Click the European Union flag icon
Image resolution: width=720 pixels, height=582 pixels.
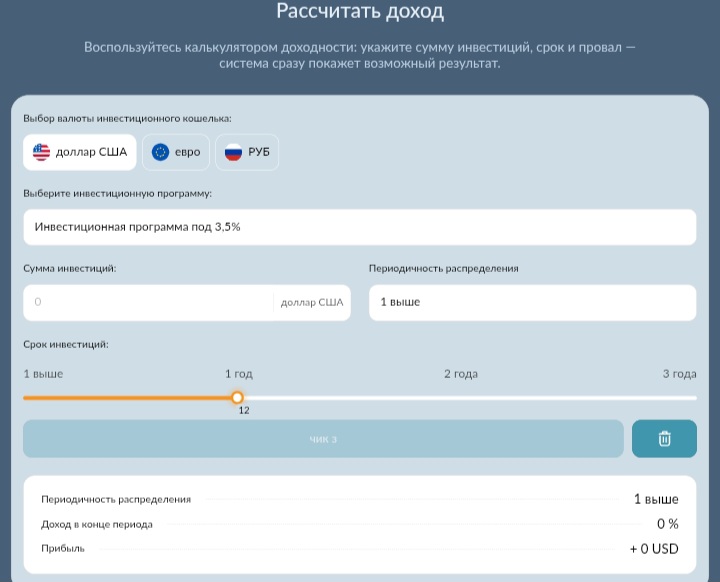(x=160, y=152)
